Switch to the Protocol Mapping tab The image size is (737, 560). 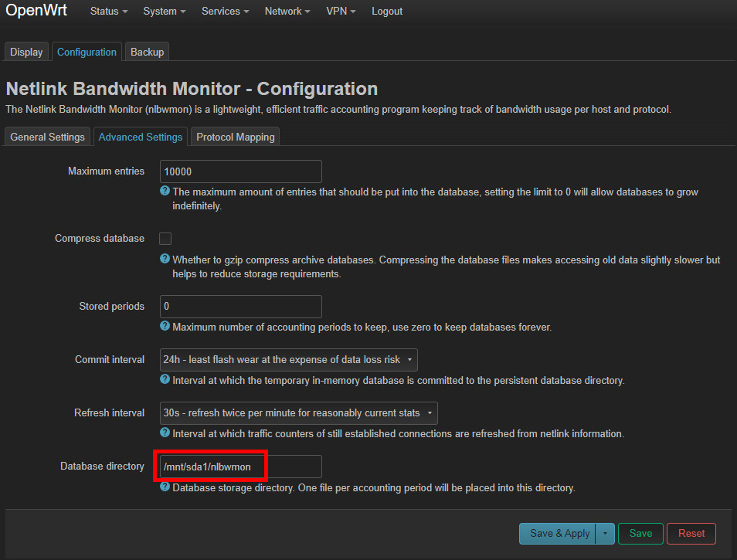pyautogui.click(x=235, y=137)
